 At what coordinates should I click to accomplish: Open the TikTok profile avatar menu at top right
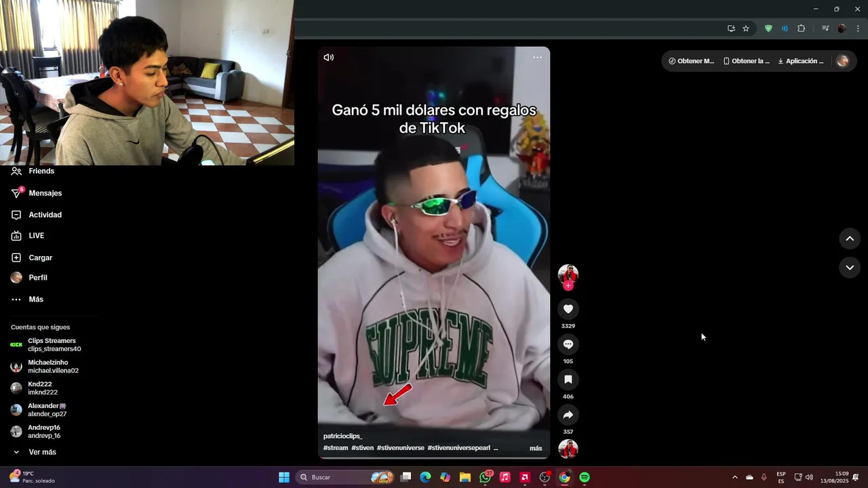point(843,61)
